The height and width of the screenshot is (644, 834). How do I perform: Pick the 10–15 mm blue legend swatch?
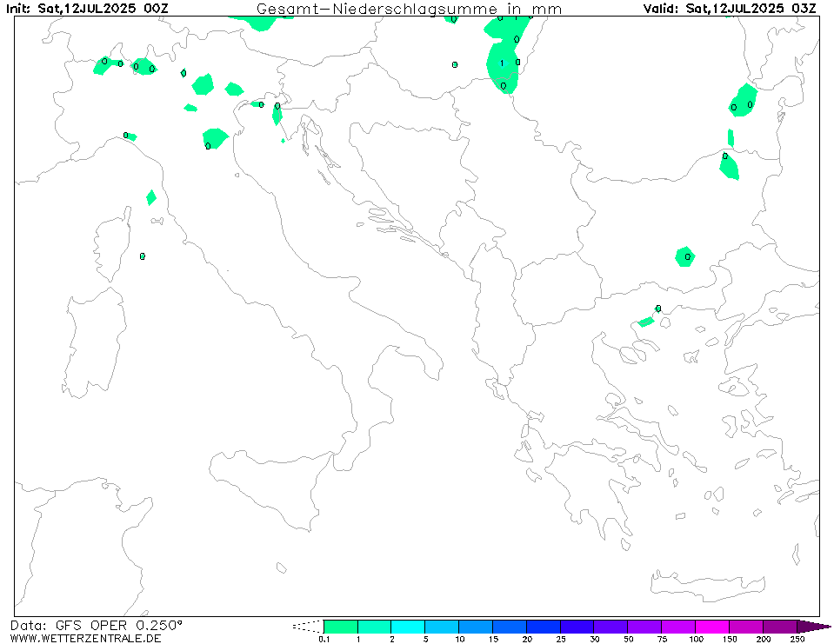click(x=476, y=627)
